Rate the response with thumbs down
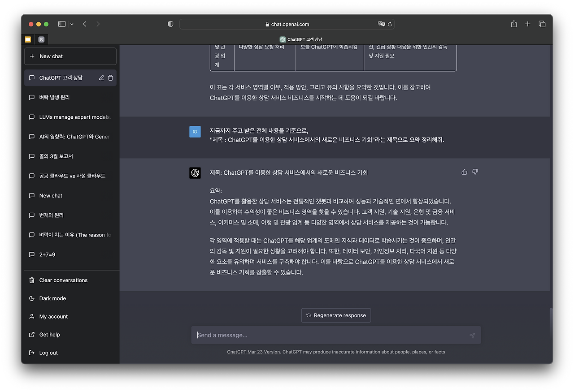The image size is (574, 392). (475, 172)
